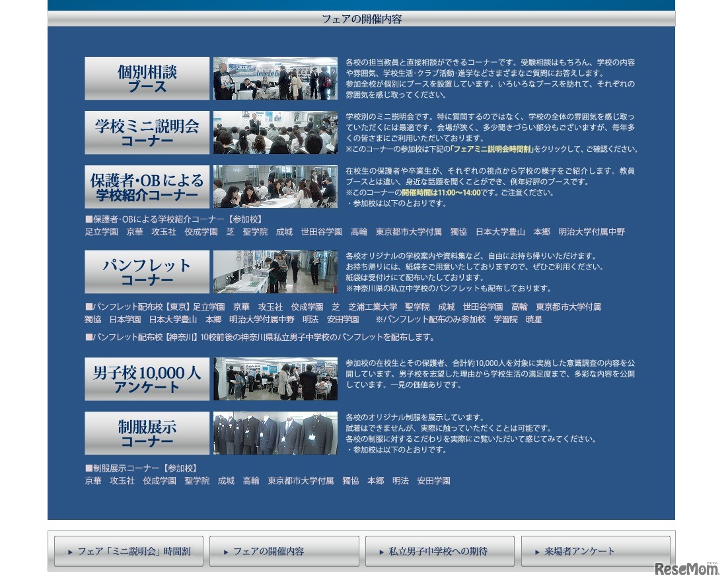728x584 pixels.
Task: Click the pamphlet corner photo
Action: [275, 271]
